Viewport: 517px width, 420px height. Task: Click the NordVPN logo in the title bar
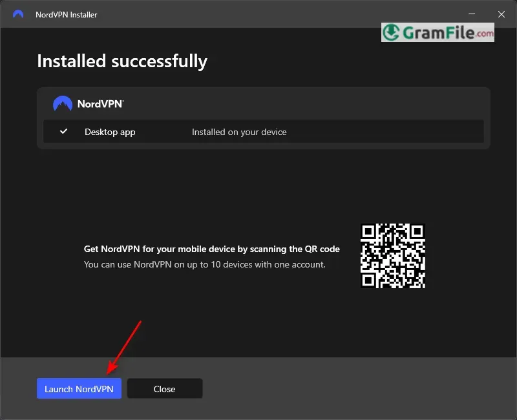pos(18,14)
